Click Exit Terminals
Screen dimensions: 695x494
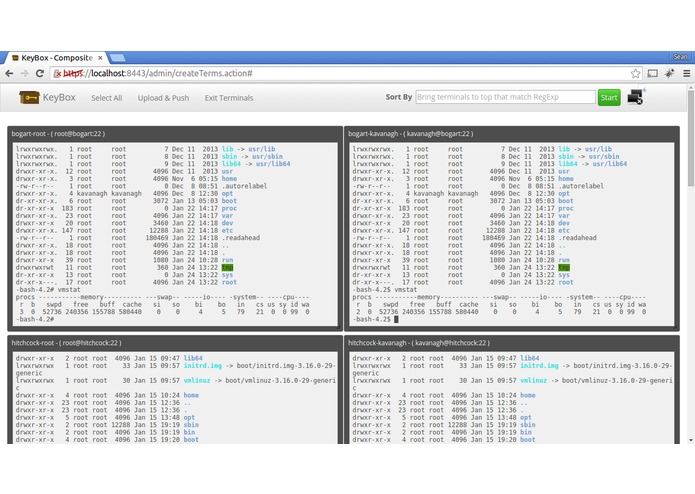pyautogui.click(x=229, y=98)
